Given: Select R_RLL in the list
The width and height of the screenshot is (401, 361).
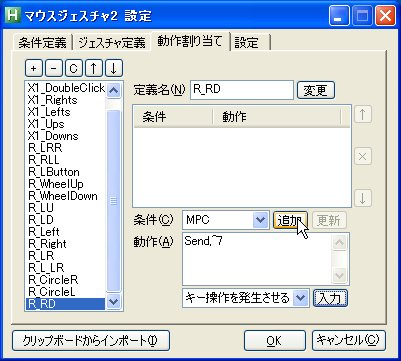Looking at the screenshot, I should (x=66, y=160).
